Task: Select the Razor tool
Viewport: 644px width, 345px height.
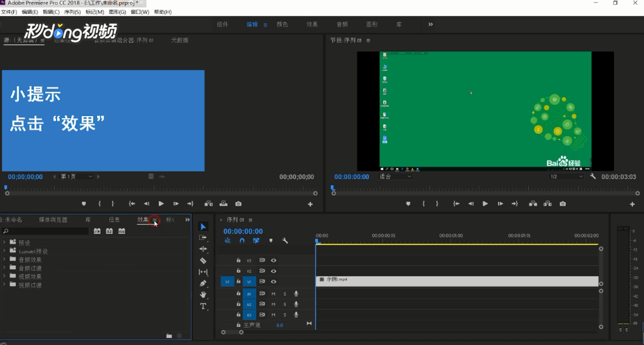Action: point(203,260)
